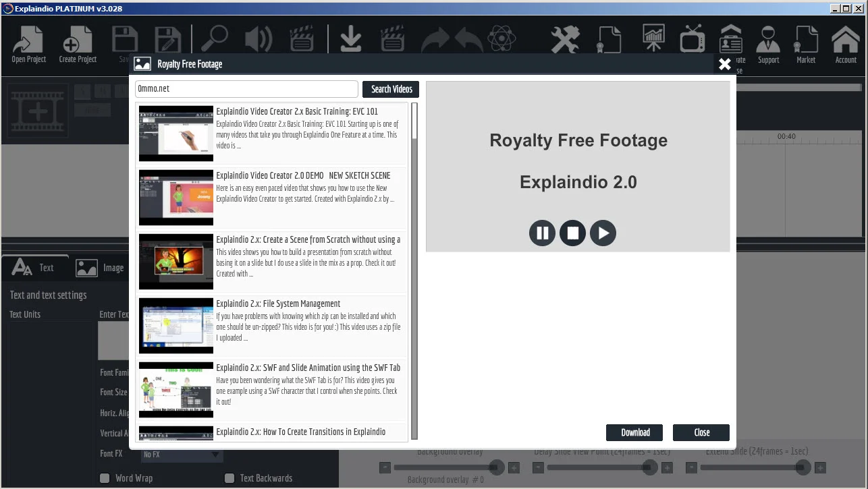Click the minus button of Extend Slide slider
Viewport: 868px width, 489px height.
pos(692,467)
